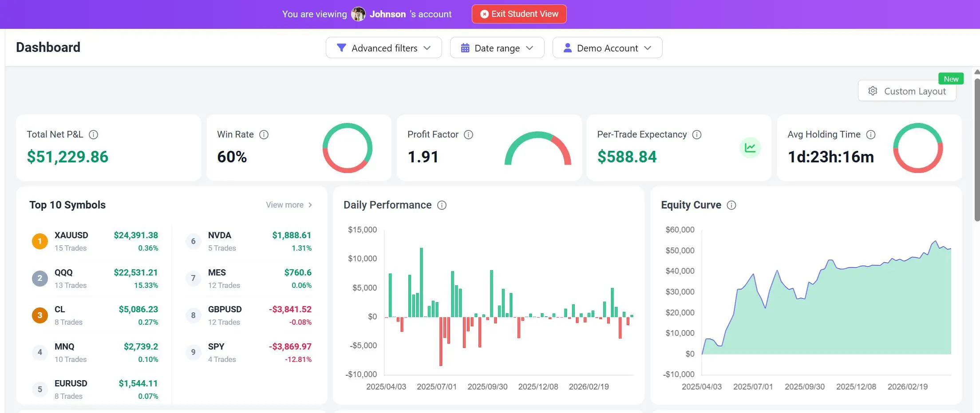This screenshot has height=413, width=980.
Task: Open the Date range dropdown
Action: pos(497,47)
